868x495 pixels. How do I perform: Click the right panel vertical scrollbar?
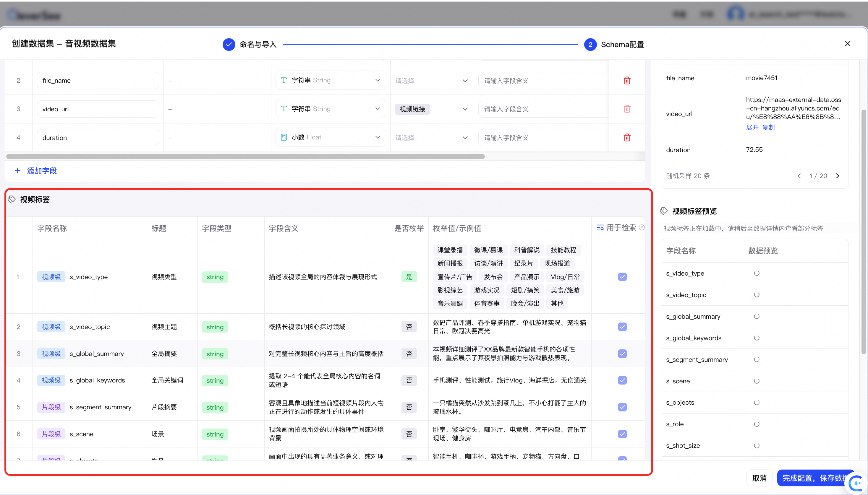pyautogui.click(x=863, y=232)
